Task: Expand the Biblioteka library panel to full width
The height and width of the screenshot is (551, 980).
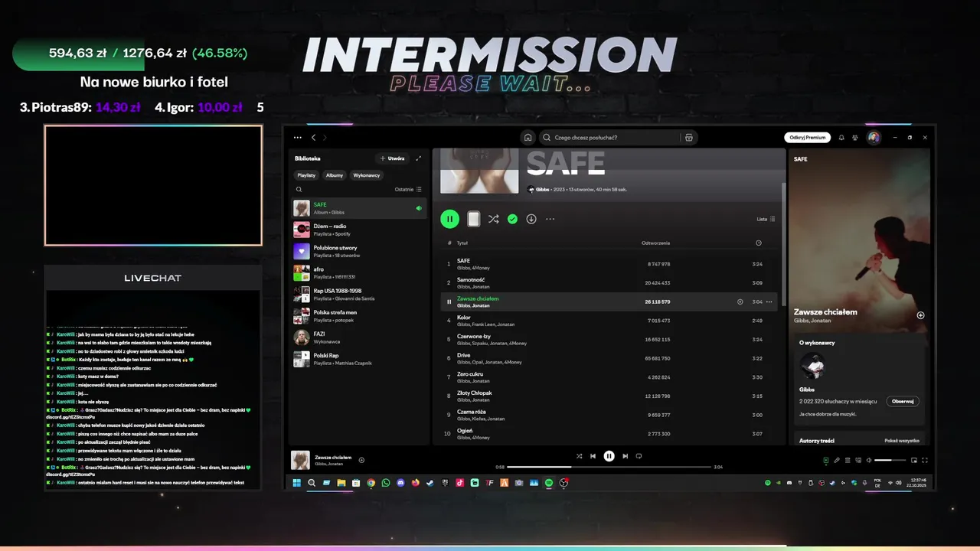Action: click(419, 158)
